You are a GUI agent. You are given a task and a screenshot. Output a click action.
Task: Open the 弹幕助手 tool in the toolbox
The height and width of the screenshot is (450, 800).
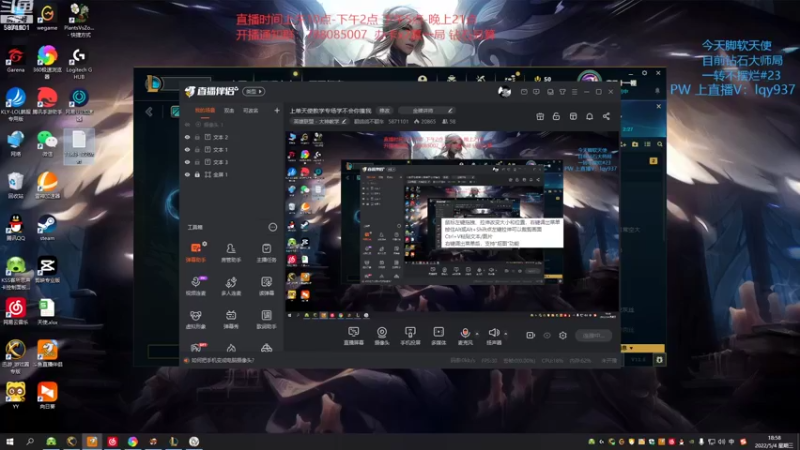click(x=195, y=253)
